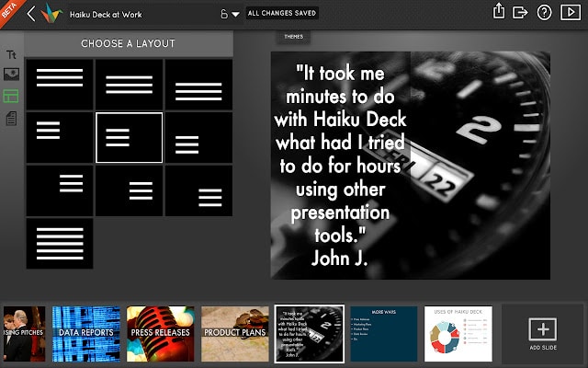Select the Press Releases slide thumbnail
The width and height of the screenshot is (588, 368).
coord(161,334)
